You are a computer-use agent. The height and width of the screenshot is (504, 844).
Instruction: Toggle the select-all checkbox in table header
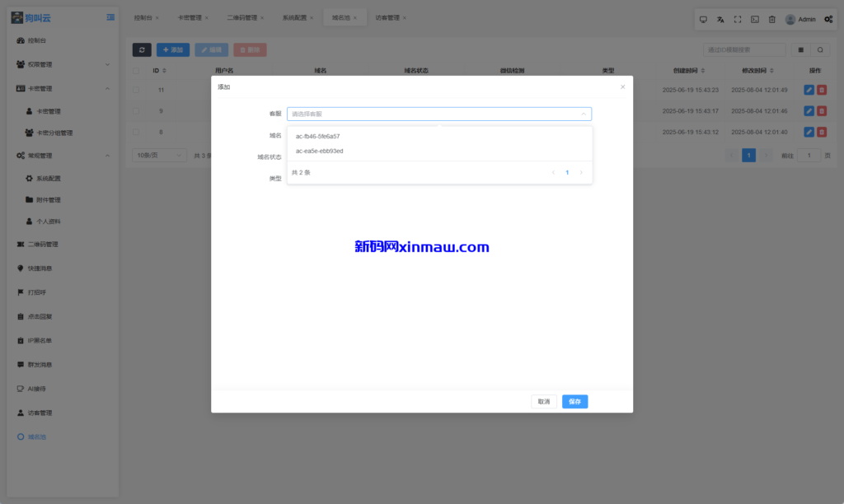(136, 71)
